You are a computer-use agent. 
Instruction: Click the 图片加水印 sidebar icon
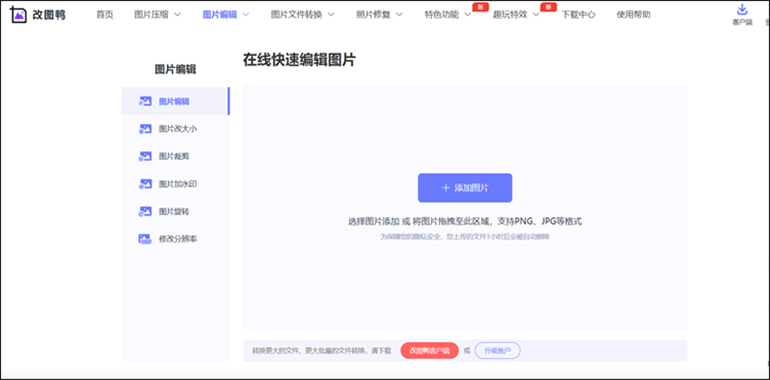(x=145, y=184)
